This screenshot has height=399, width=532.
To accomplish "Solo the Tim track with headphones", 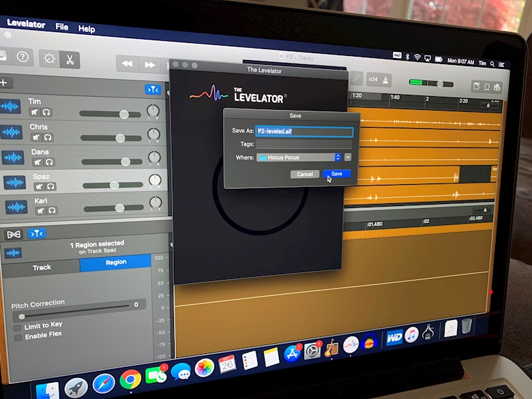I will [x=46, y=113].
